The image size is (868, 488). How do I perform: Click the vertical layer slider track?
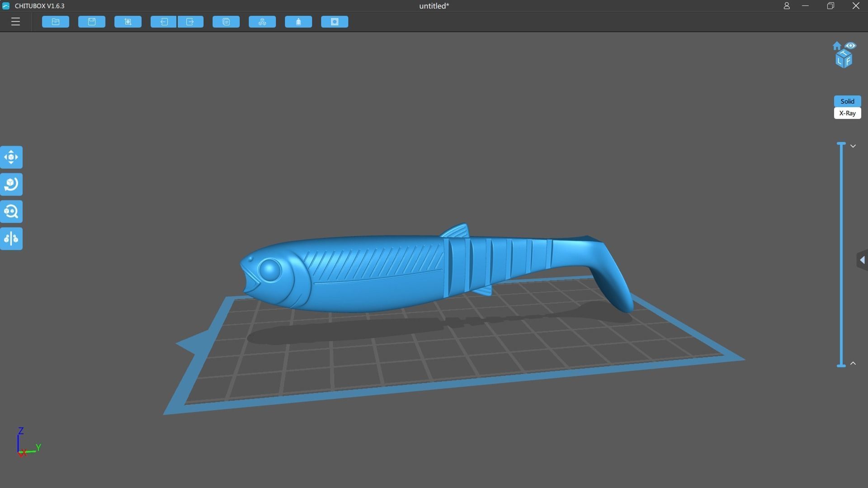(841, 255)
